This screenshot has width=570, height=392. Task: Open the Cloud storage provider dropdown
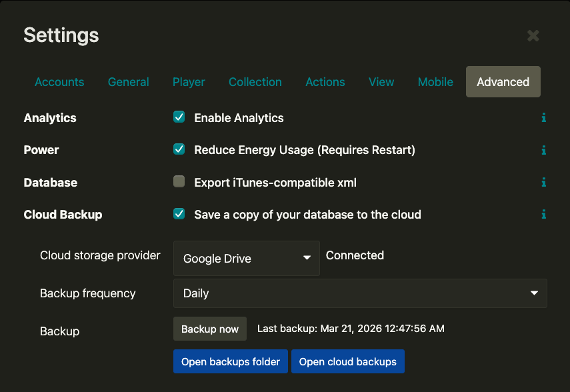[247, 258]
